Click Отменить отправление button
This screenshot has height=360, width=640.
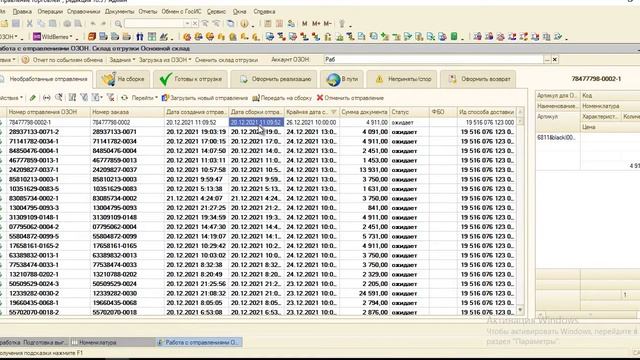pos(350,98)
